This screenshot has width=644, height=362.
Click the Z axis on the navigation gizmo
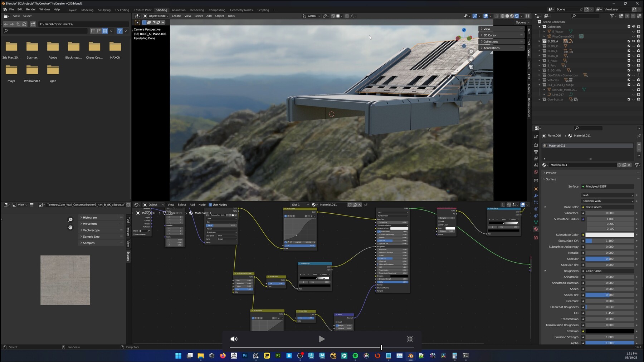click(464, 30)
